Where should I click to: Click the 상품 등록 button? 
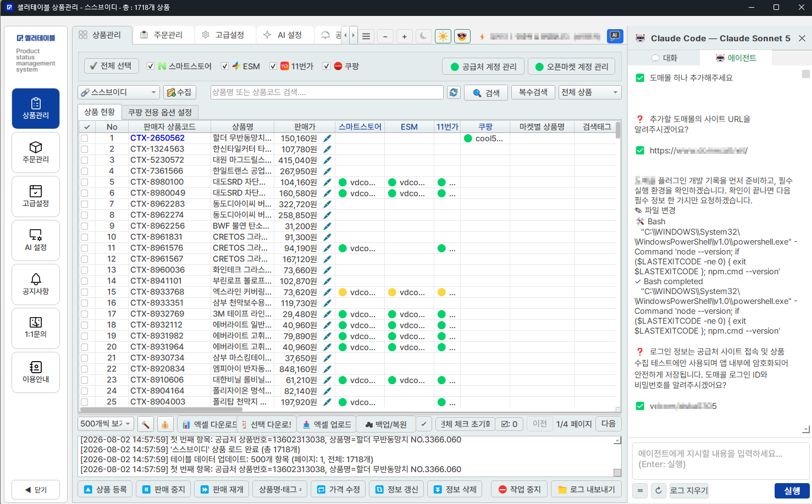(106, 489)
